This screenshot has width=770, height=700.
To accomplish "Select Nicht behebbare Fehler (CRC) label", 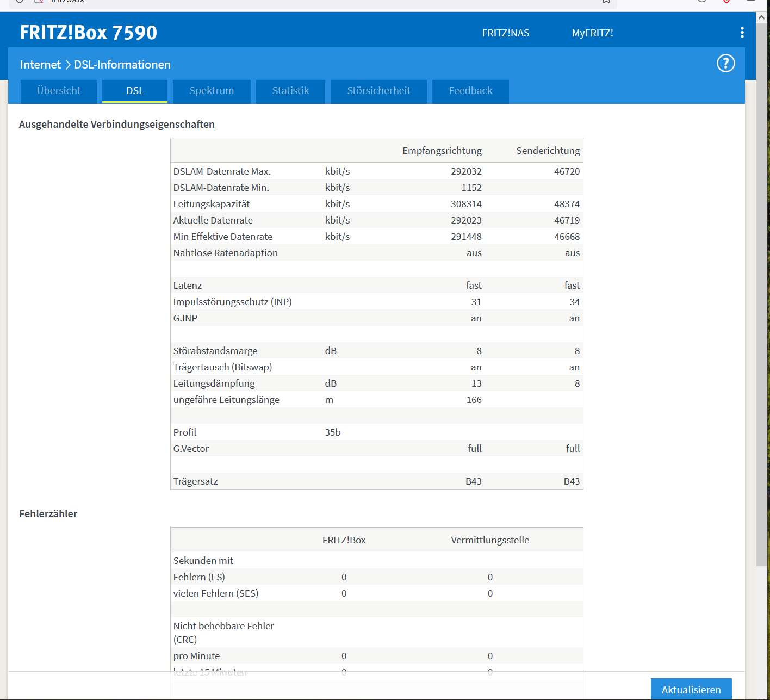I will click(x=223, y=633).
